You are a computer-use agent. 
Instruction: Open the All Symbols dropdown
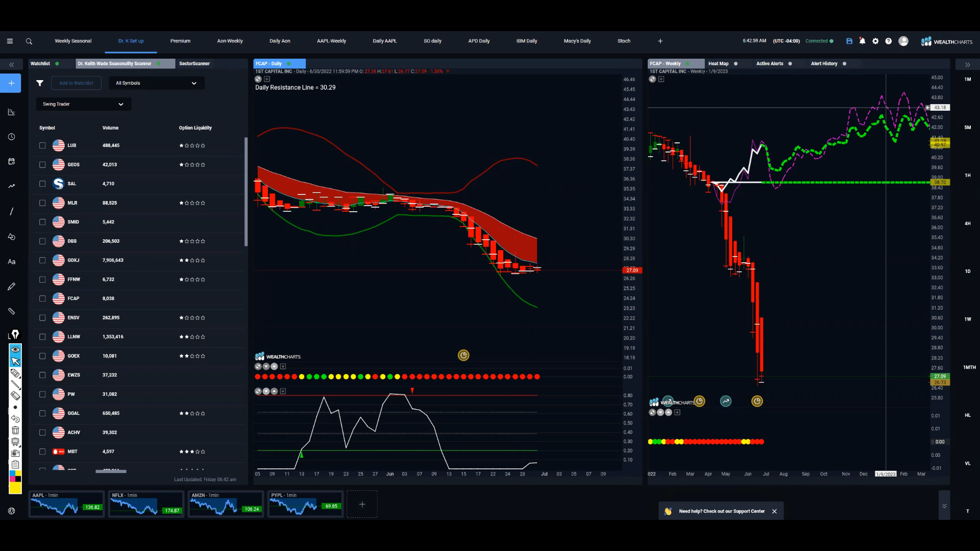(157, 83)
